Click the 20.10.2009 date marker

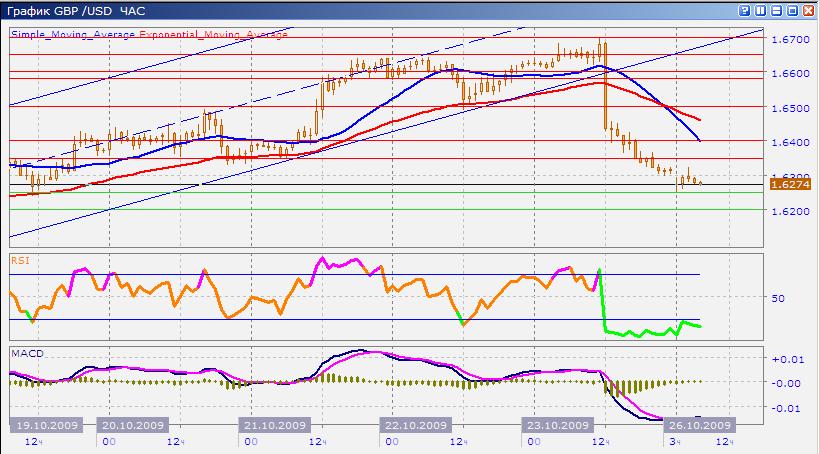(132, 424)
